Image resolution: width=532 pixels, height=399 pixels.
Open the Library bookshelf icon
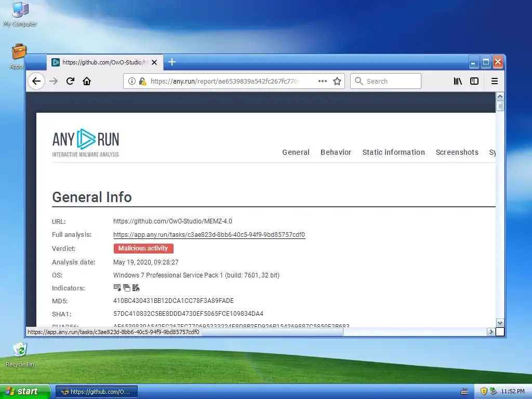(x=458, y=81)
